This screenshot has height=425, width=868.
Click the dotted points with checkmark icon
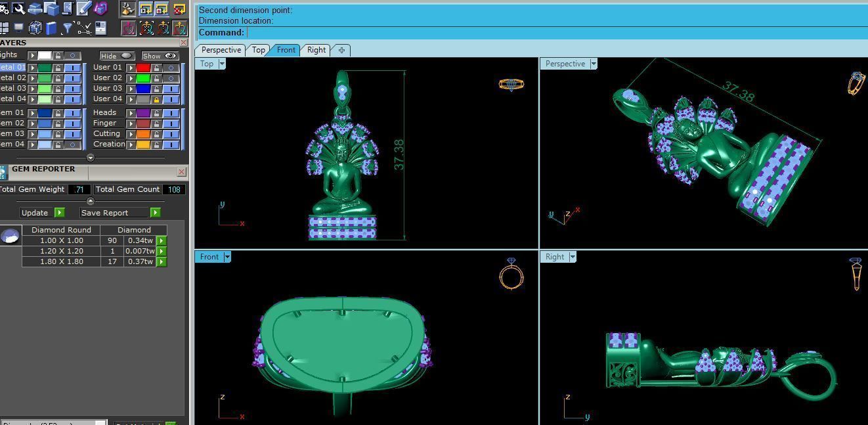(83, 28)
